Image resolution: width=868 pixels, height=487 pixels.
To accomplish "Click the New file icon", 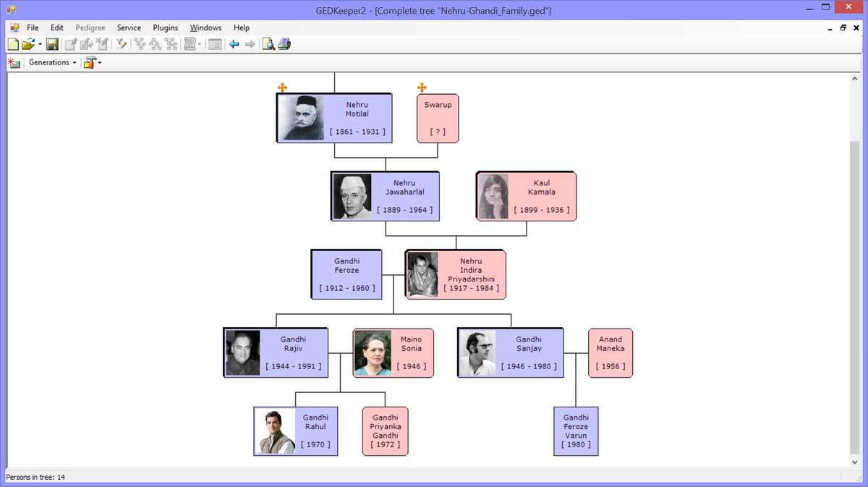I will [13, 45].
